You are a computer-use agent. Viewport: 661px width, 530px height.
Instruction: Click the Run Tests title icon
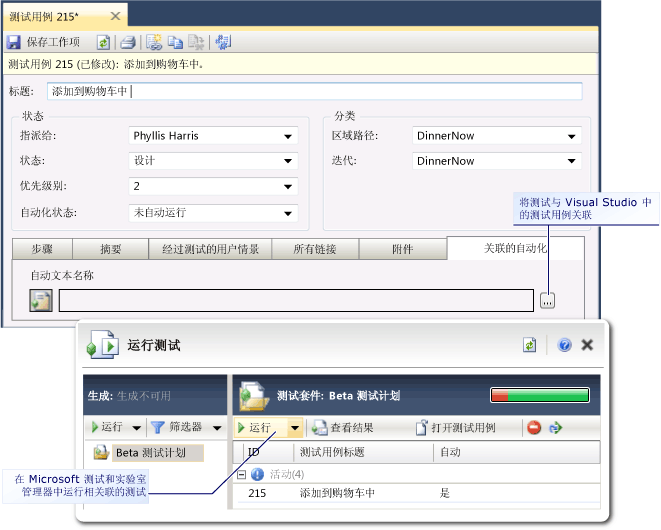pos(102,344)
